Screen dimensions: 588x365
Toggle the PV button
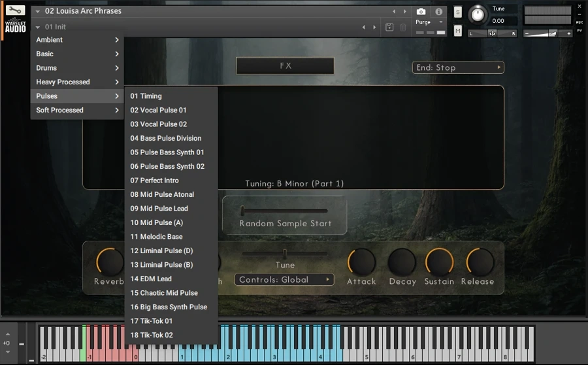[580, 30]
